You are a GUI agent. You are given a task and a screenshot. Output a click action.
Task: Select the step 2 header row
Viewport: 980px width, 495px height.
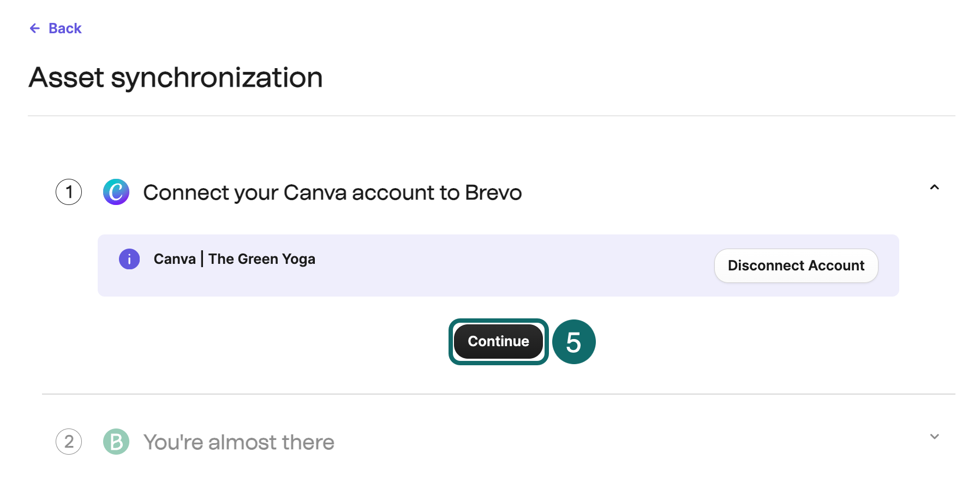(491, 442)
